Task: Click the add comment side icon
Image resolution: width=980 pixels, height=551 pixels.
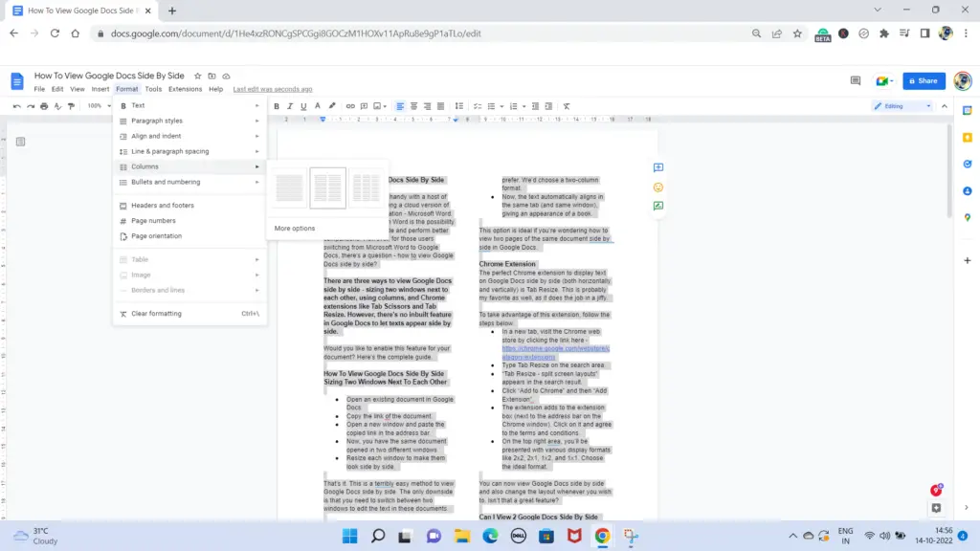Action: coord(658,167)
